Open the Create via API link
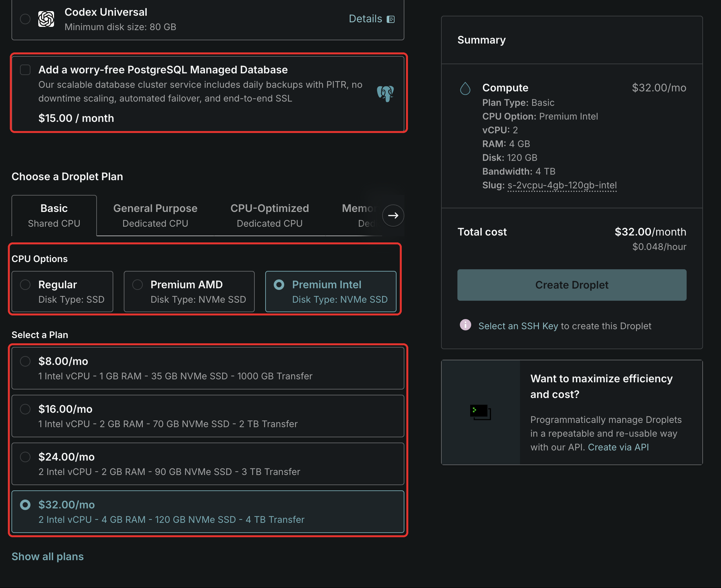Viewport: 721px width, 588px height. tap(618, 447)
